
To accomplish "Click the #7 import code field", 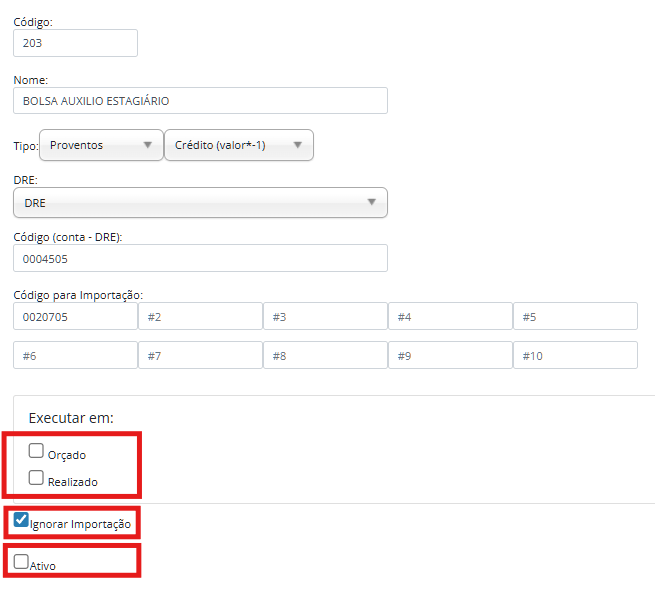I will coord(200,355).
